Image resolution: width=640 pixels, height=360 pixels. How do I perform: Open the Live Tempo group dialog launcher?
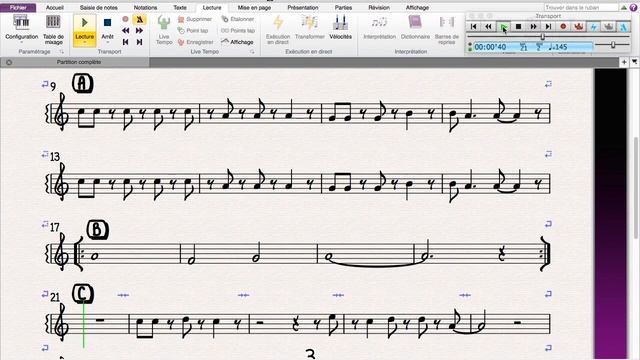click(252, 52)
